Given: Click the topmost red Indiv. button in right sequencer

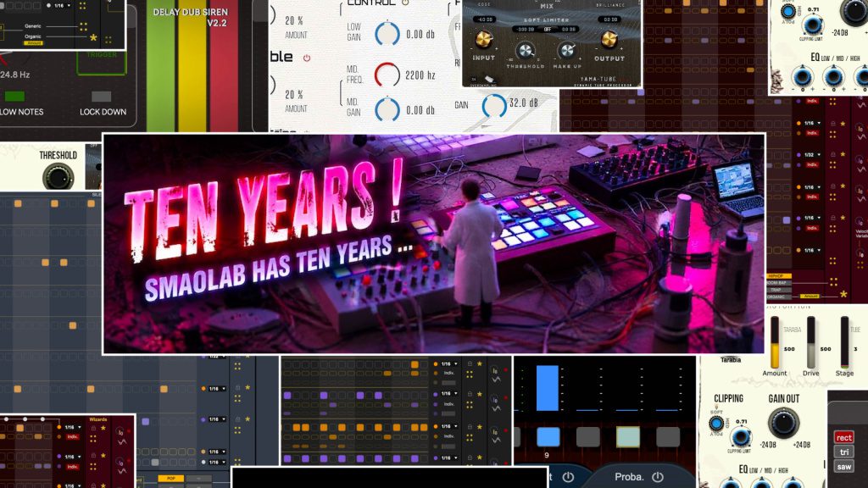Looking at the screenshot, I should click(812, 102).
